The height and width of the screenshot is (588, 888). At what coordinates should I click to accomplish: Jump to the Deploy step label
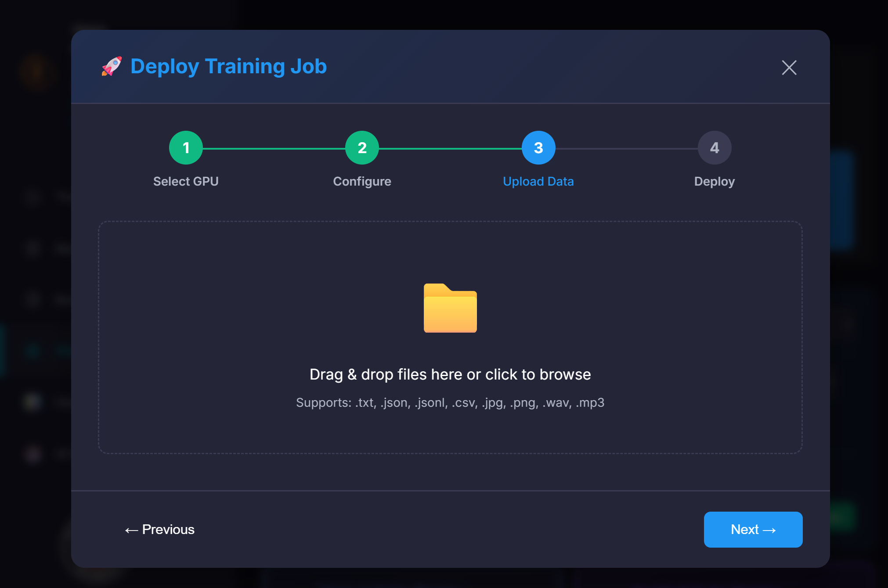pos(714,181)
